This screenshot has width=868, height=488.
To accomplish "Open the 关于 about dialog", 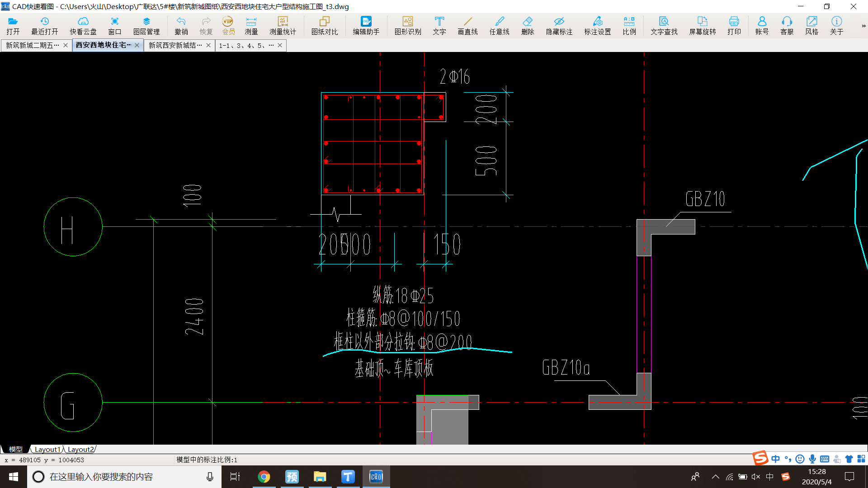I will coord(837,26).
